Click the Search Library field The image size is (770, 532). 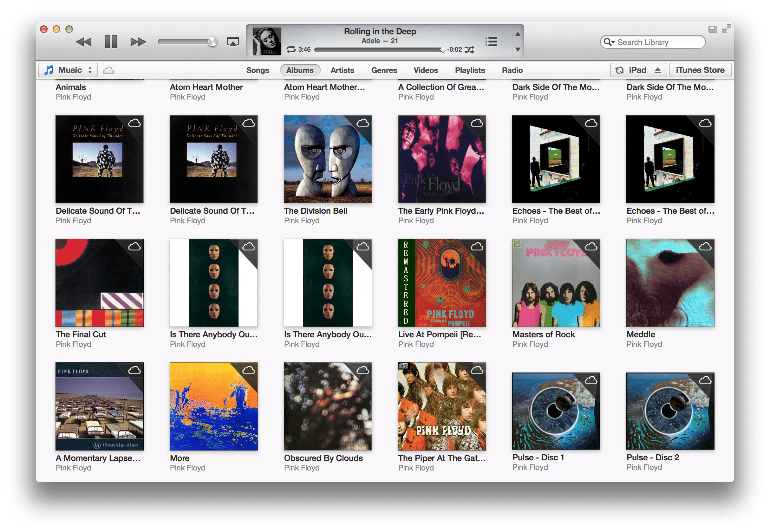tap(652, 42)
